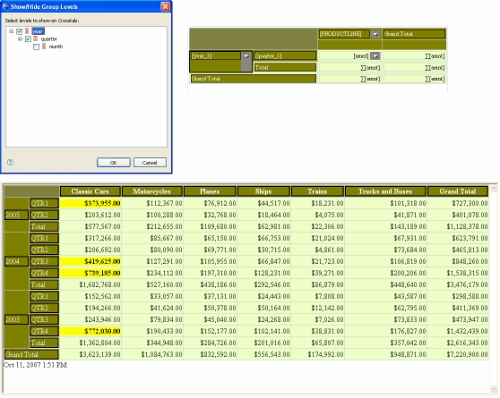Screen dimensions: 500x398
Task: Click the help question mark icon
Action: coord(10,162)
